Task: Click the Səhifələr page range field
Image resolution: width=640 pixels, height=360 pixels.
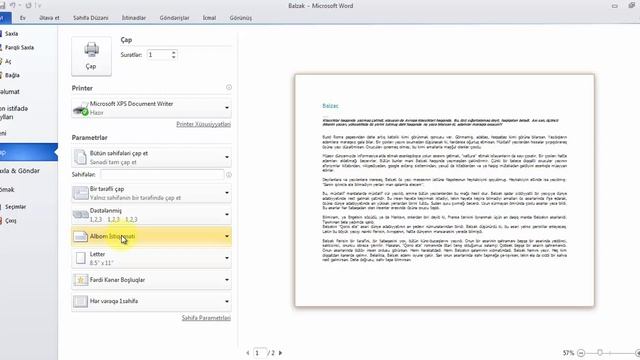Action: [x=162, y=175]
